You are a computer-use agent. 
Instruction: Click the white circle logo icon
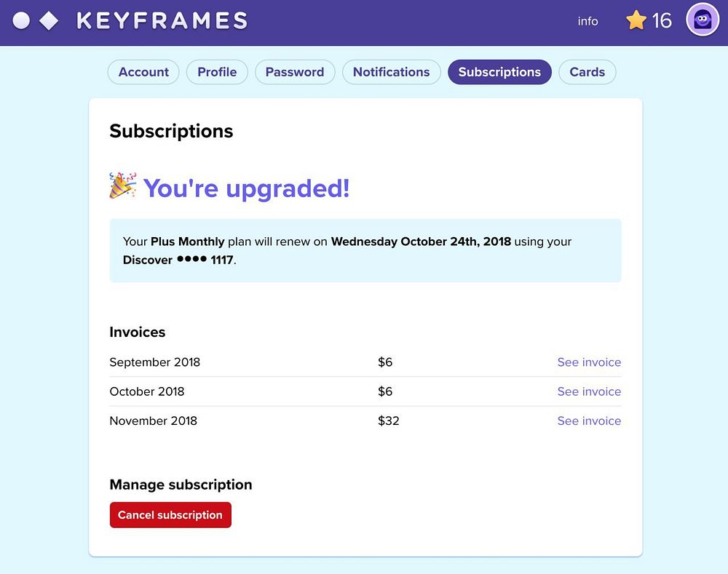coord(21,20)
